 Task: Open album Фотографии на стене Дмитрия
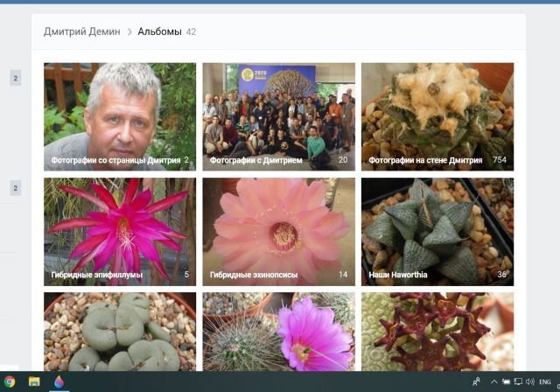pyautogui.click(x=437, y=116)
